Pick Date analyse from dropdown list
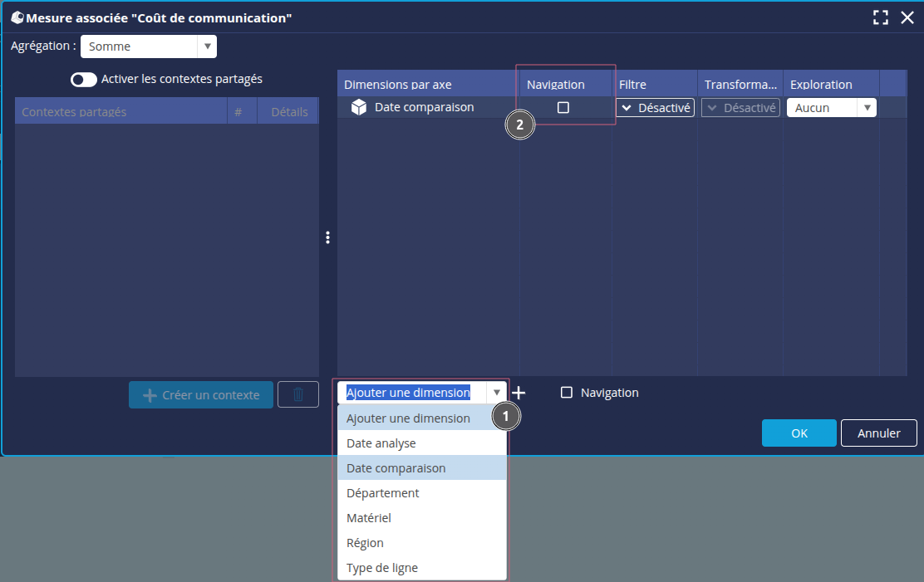924x582 pixels. [381, 443]
